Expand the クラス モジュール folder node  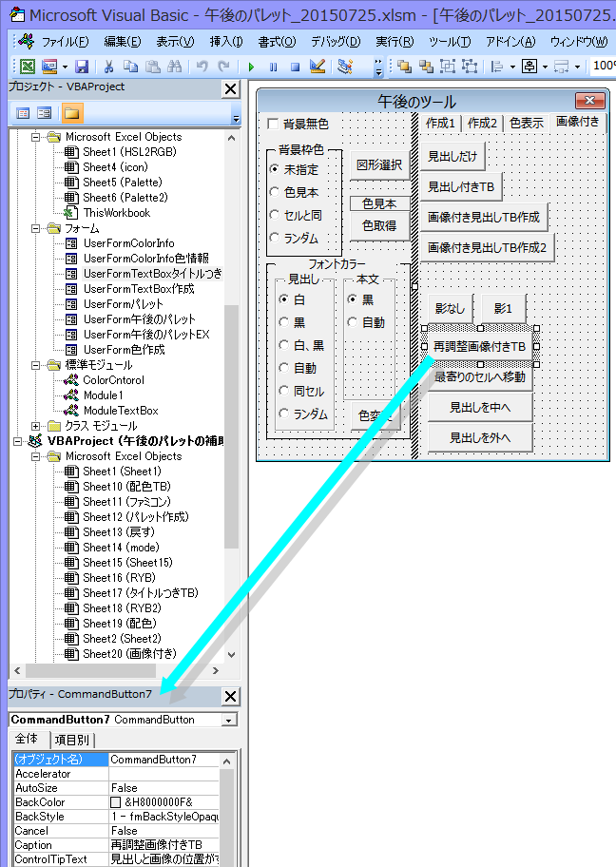(36, 426)
